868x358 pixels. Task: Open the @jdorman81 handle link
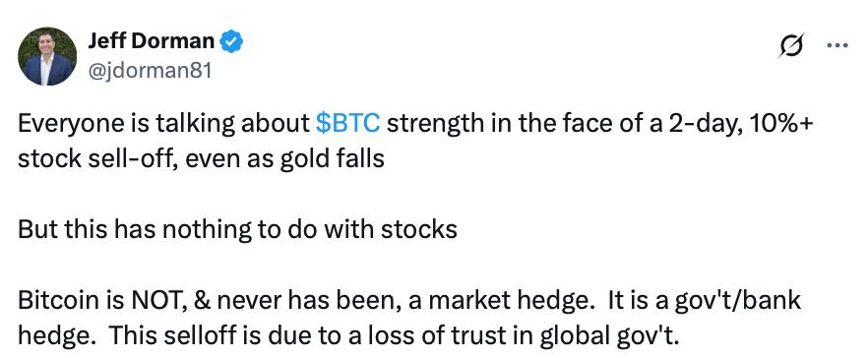point(150,71)
